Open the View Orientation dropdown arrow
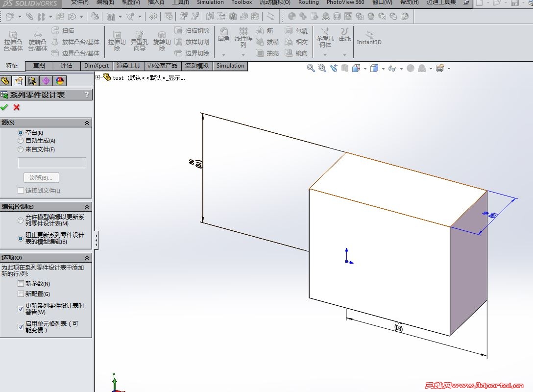533x392 pixels. (x=365, y=69)
